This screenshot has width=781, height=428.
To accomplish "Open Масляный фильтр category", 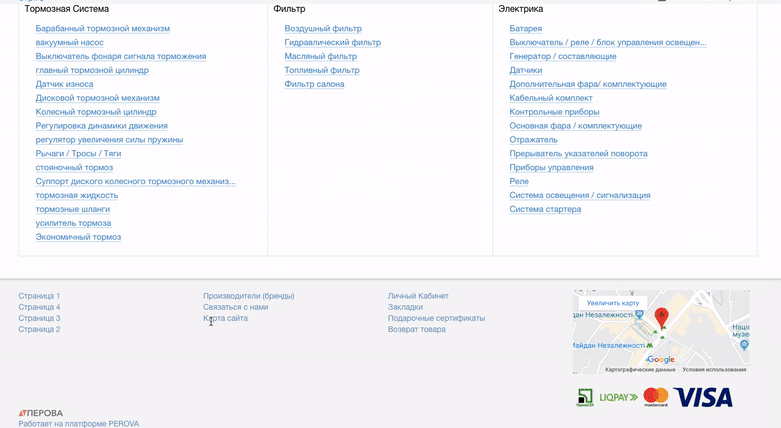I will pyautogui.click(x=320, y=56).
